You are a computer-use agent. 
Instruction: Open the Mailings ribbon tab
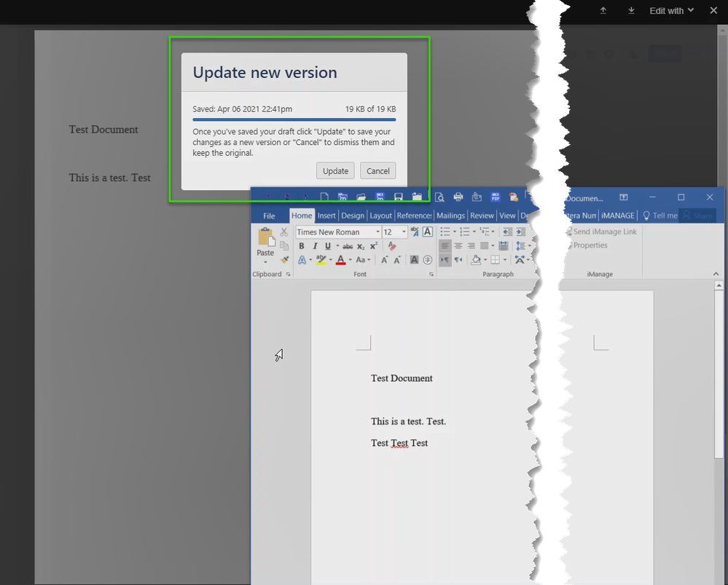(x=450, y=215)
